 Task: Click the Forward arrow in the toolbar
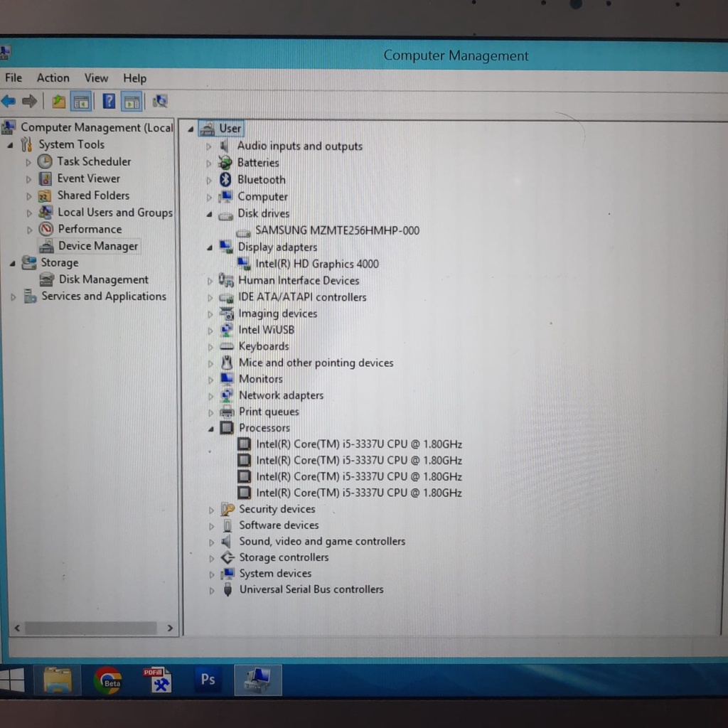(30, 101)
